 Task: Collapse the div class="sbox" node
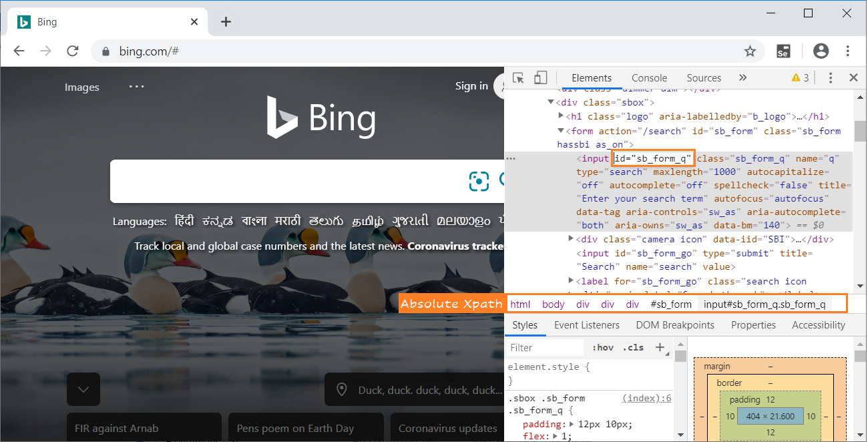click(x=551, y=102)
